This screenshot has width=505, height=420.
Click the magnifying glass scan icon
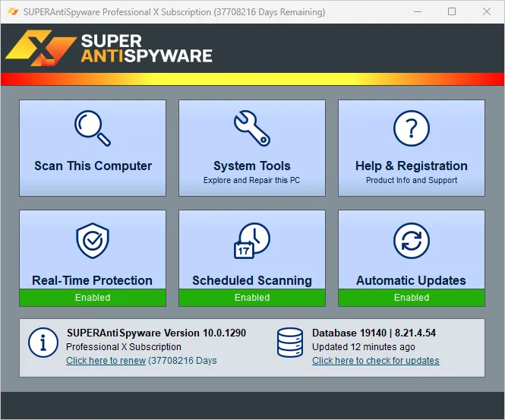pyautogui.click(x=93, y=128)
